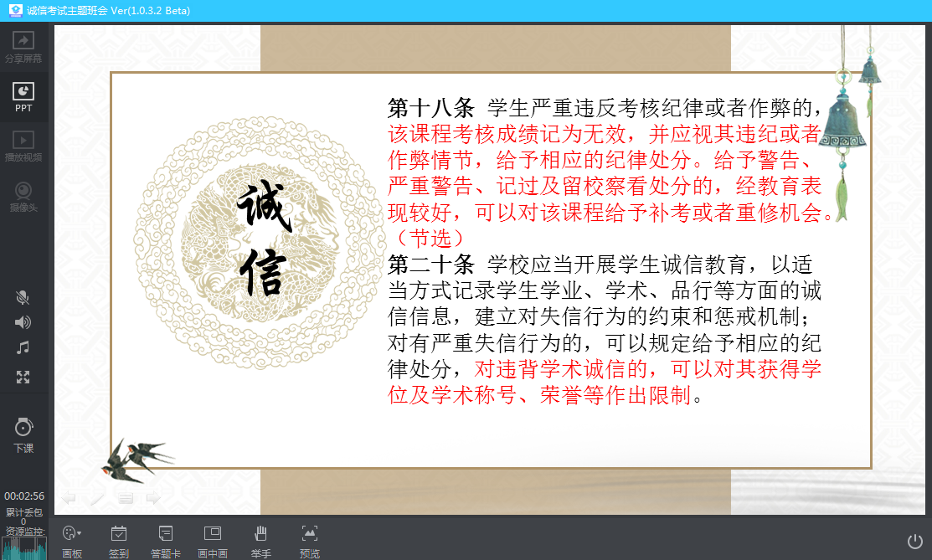Screen dimensions: 932x560
Task: Click the resource monitor graph
Action: [23, 547]
